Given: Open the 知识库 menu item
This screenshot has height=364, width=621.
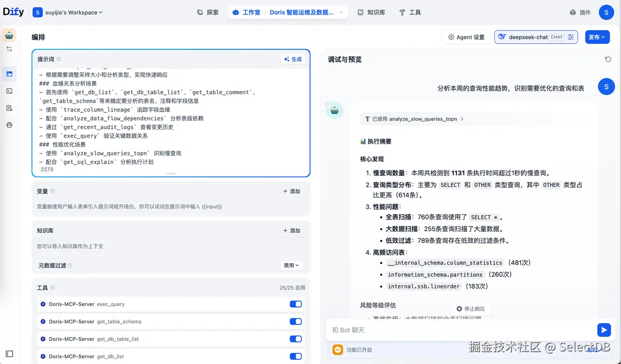Looking at the screenshot, I should coord(371,12).
